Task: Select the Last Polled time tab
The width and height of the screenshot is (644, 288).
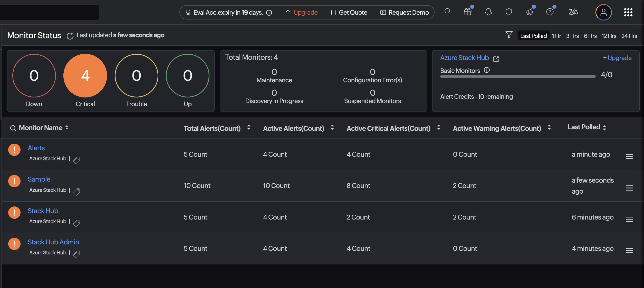Action: [x=533, y=36]
